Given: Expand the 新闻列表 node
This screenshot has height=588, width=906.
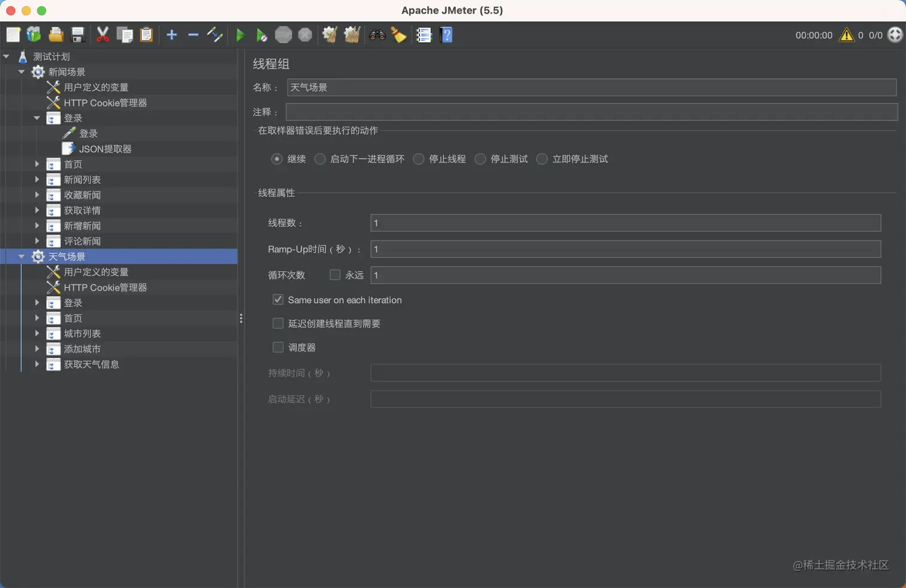Looking at the screenshot, I should coord(37,180).
